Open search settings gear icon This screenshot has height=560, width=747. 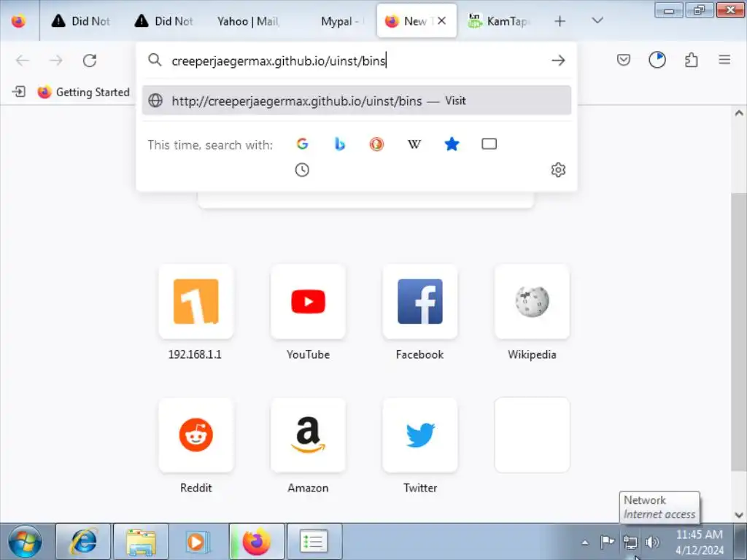coord(558,170)
